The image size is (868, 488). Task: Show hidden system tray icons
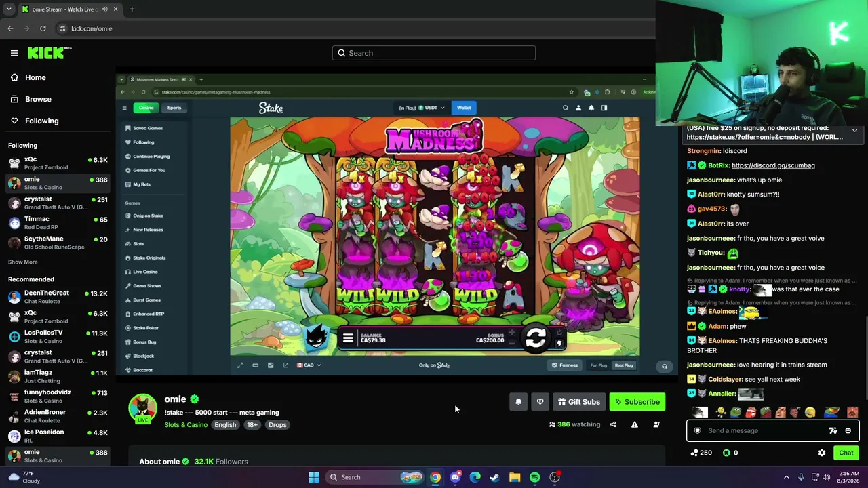point(787,477)
